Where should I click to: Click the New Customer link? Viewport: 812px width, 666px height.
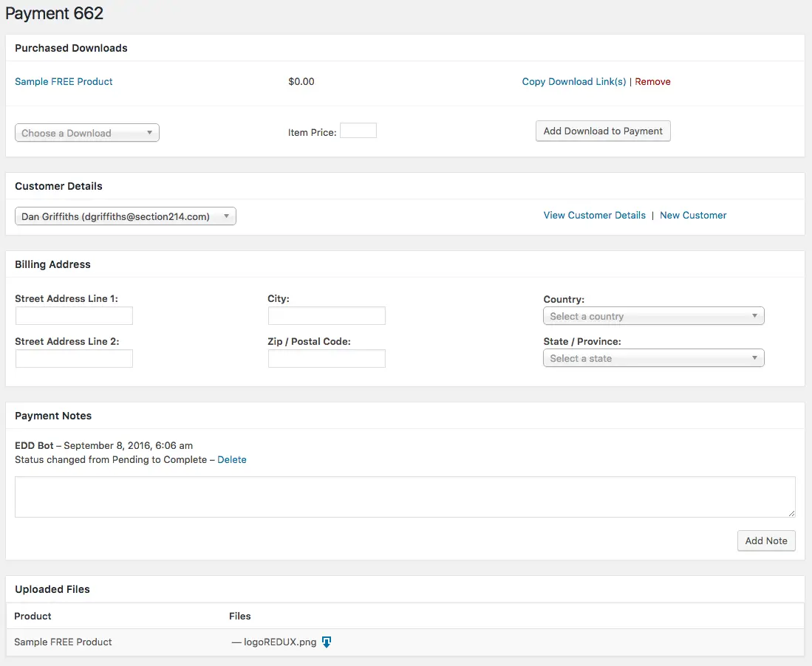coord(693,216)
